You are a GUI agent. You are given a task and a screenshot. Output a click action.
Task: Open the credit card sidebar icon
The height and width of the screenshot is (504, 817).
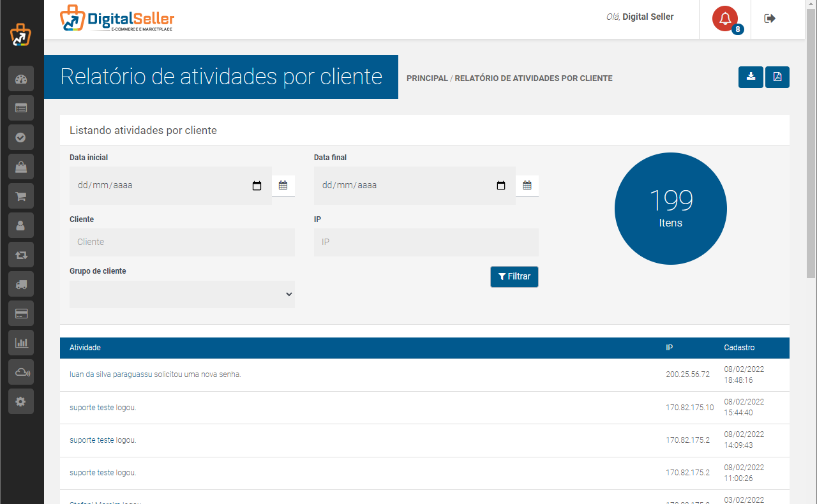pos(21,313)
